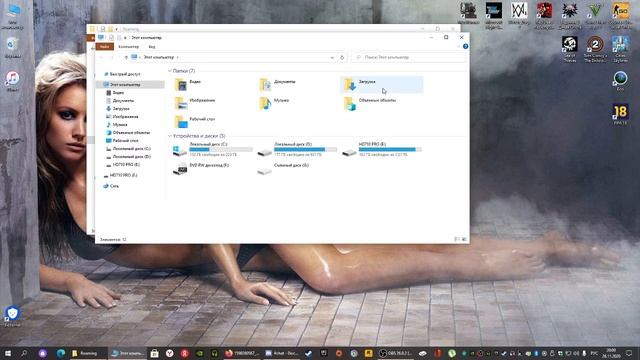Click the path chevron after Этот компьютер

pos(178,58)
